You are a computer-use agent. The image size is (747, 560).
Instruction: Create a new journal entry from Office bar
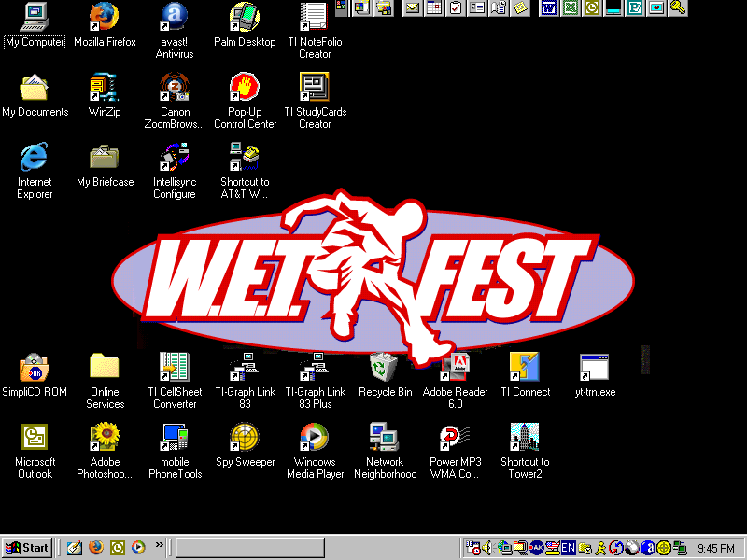(499, 7)
